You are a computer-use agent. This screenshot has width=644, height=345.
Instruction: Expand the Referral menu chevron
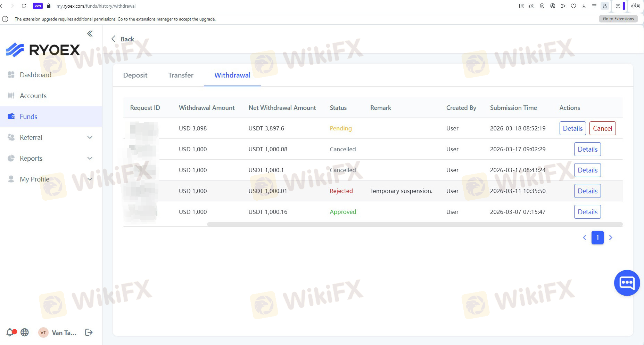coord(90,137)
